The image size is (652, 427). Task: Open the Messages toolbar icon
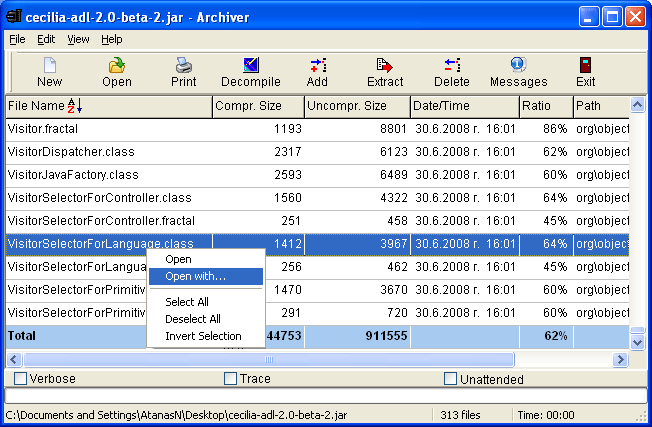[518, 64]
